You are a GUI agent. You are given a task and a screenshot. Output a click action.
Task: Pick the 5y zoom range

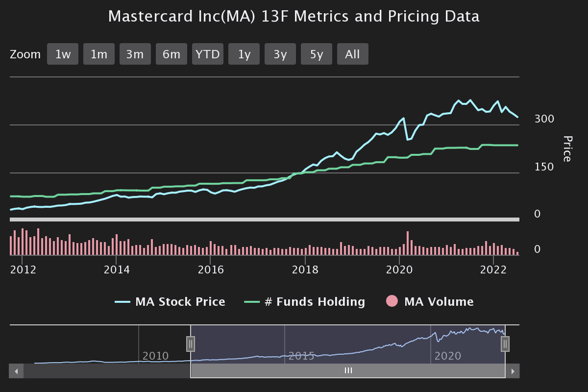click(317, 54)
